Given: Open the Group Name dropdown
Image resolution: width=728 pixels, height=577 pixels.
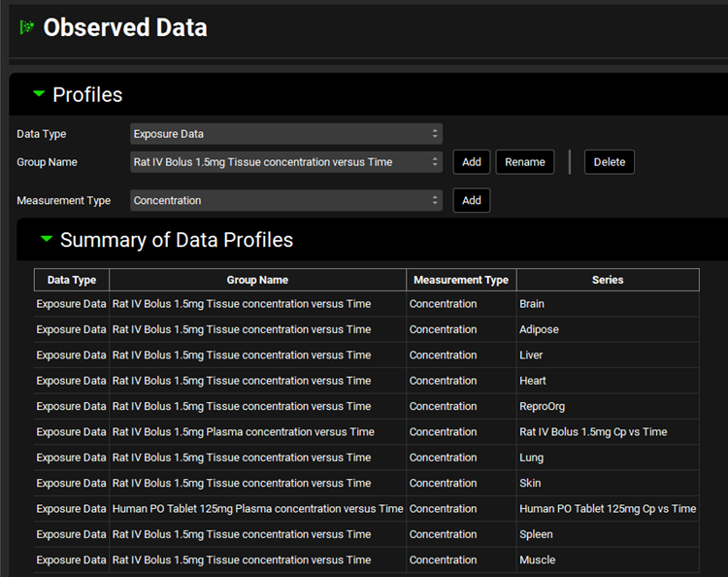Looking at the screenshot, I should (x=286, y=162).
